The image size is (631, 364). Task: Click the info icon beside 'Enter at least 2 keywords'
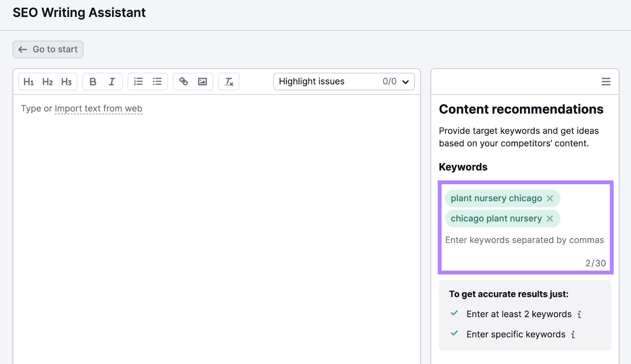(579, 314)
